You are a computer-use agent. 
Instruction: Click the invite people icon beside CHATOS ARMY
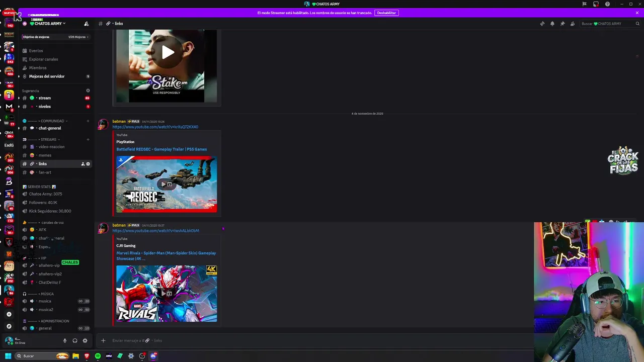click(x=86, y=24)
